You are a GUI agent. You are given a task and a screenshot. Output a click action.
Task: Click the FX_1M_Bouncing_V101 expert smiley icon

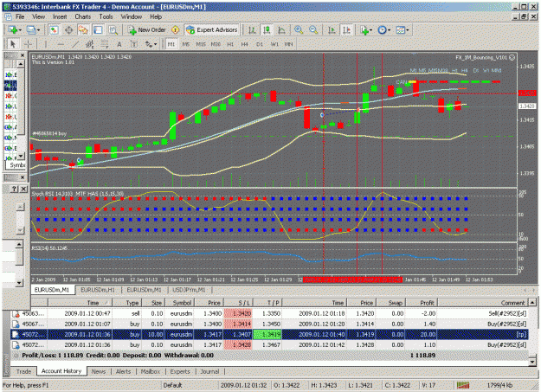[x=512, y=58]
